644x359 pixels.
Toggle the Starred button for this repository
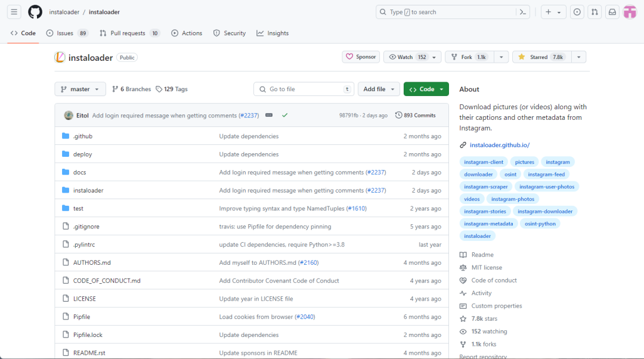click(x=541, y=57)
